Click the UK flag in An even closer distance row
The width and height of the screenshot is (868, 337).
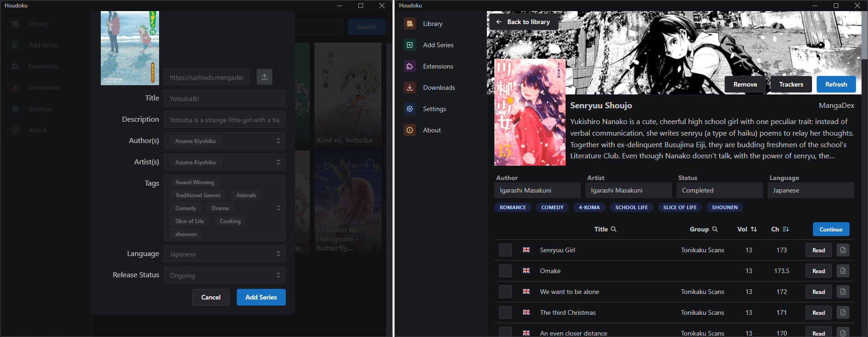[526, 333]
